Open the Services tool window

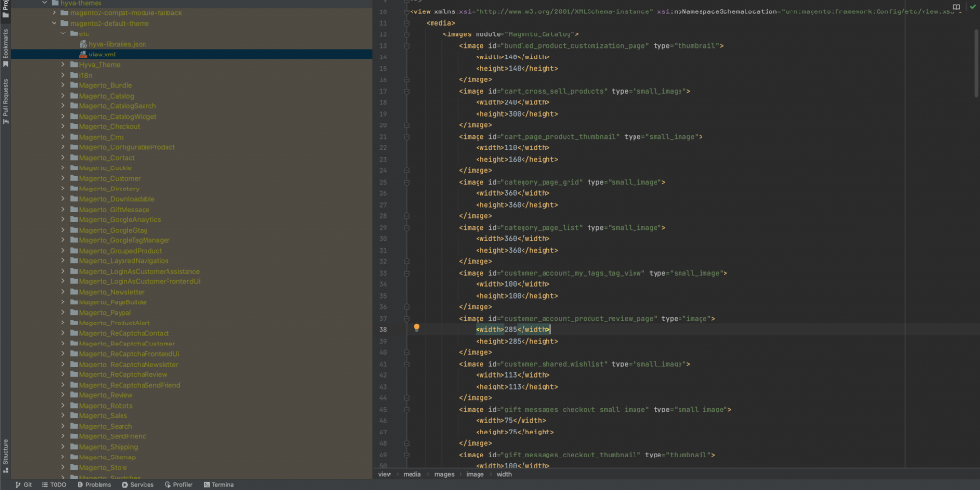[x=138, y=485]
